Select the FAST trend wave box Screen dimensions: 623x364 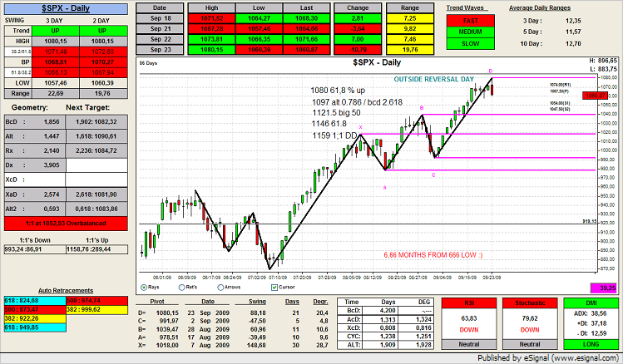[471, 21]
